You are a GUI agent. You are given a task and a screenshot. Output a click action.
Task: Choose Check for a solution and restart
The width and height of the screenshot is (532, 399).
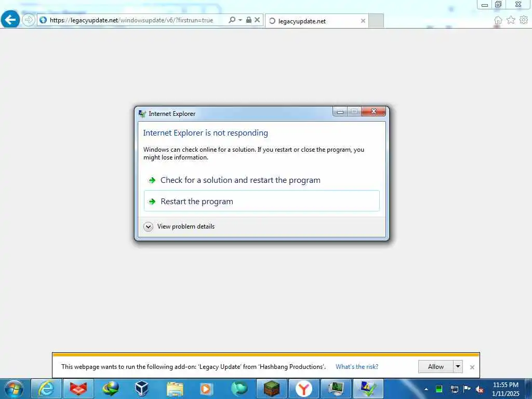point(262,180)
